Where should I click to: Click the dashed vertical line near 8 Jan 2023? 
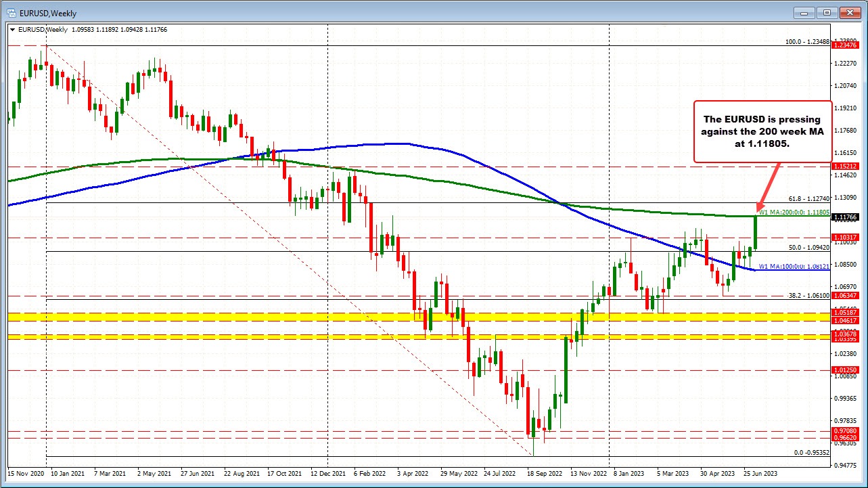pos(608,271)
